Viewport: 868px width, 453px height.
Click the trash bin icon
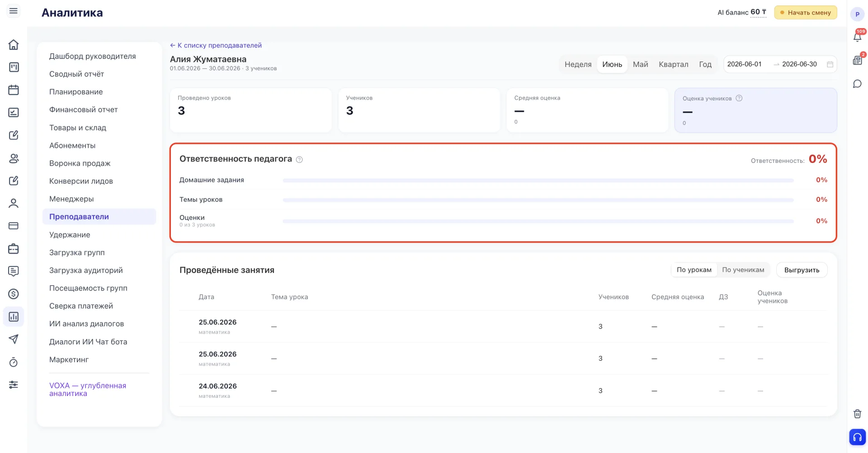(x=858, y=414)
